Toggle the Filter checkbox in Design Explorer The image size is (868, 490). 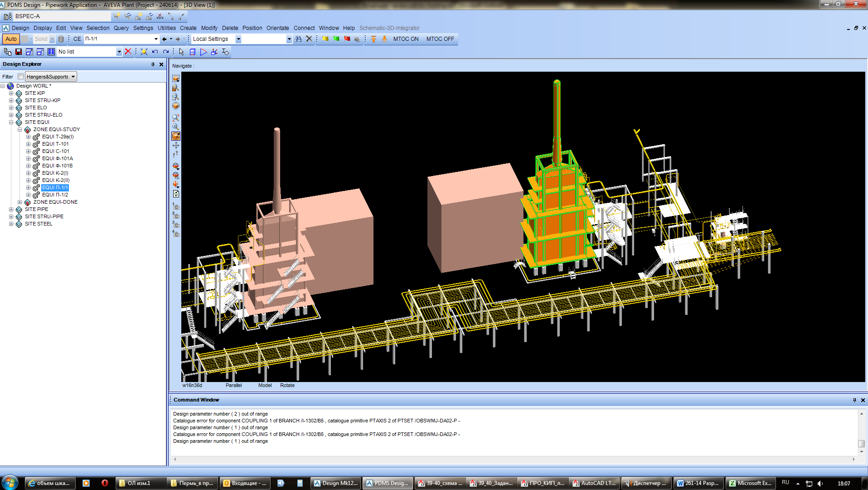[21, 77]
